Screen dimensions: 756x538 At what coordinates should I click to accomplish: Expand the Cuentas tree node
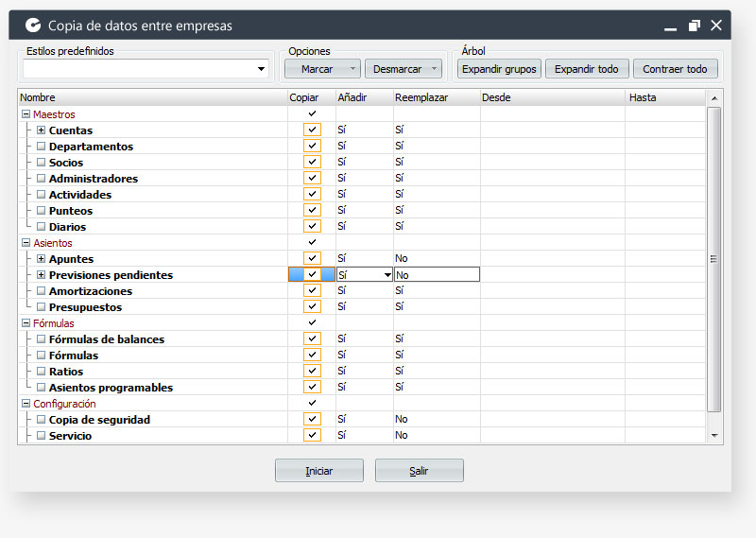click(41, 130)
